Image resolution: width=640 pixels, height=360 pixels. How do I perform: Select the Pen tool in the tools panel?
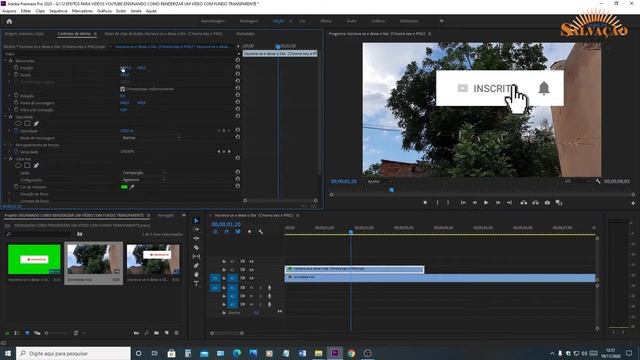196,265
